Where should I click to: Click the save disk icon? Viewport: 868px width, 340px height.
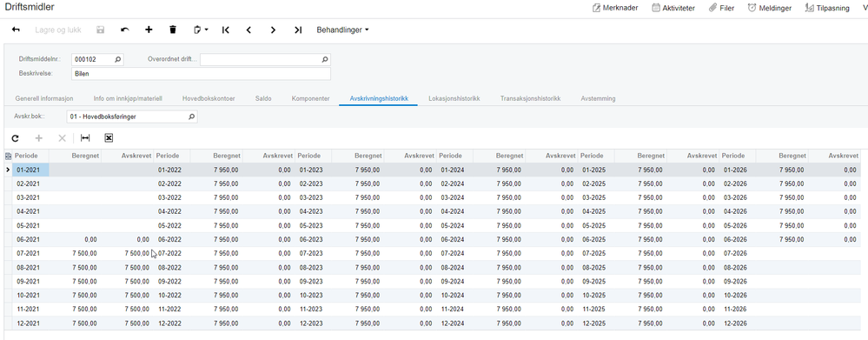tap(100, 30)
